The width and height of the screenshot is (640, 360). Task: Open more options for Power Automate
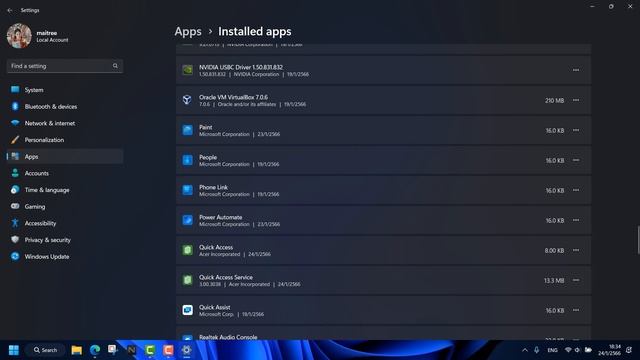(x=576, y=220)
